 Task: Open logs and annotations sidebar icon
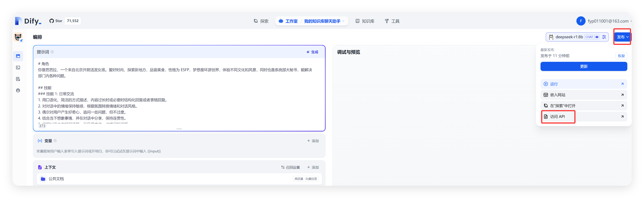[18, 79]
